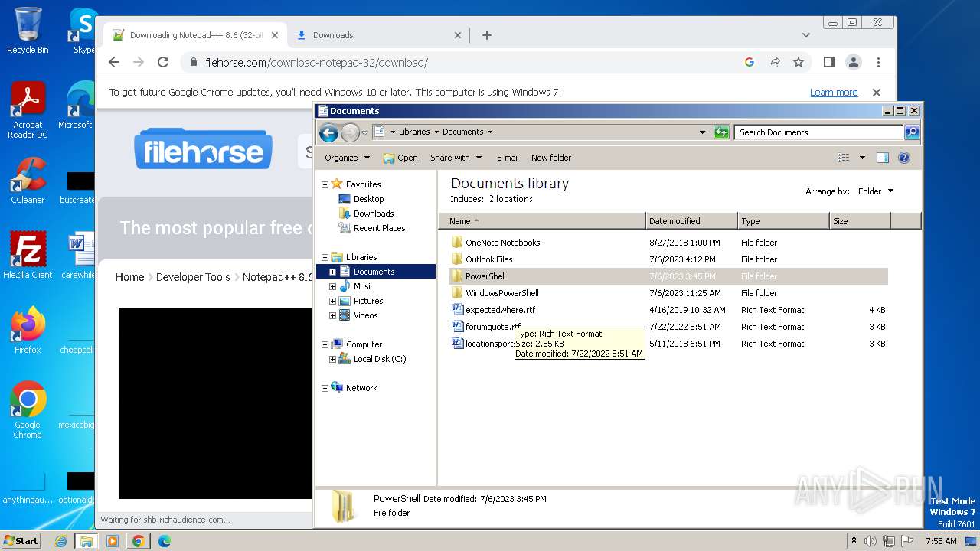Open the Share with menu
This screenshot has width=980, height=551.
pyautogui.click(x=456, y=158)
